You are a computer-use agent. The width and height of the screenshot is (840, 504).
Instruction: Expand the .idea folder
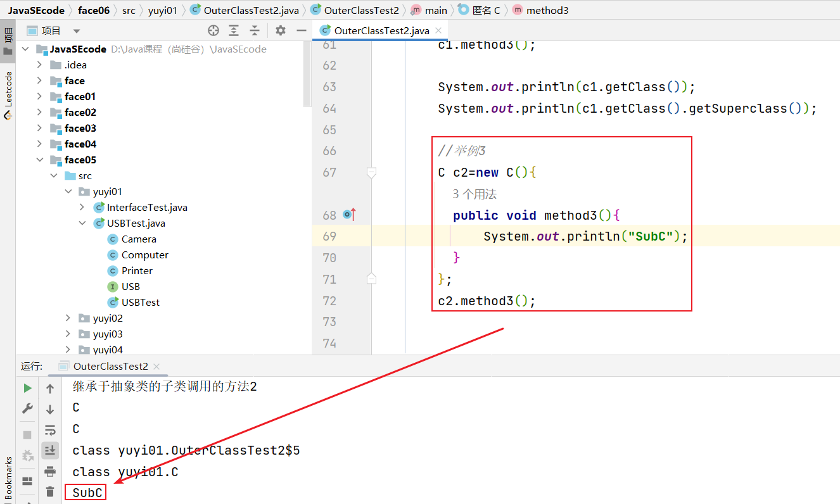(x=39, y=65)
